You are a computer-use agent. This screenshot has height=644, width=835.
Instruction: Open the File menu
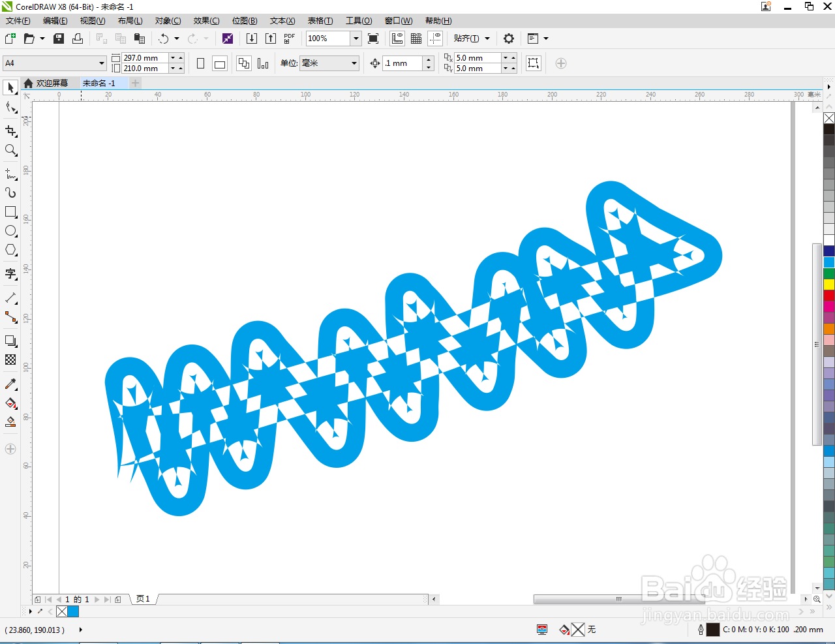(18, 21)
